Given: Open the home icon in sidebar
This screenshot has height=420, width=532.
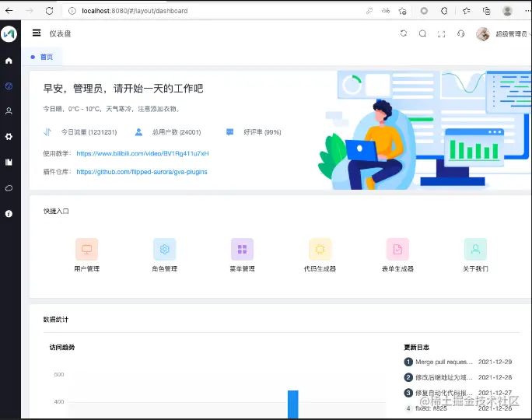Looking at the screenshot, I should click(x=9, y=61).
